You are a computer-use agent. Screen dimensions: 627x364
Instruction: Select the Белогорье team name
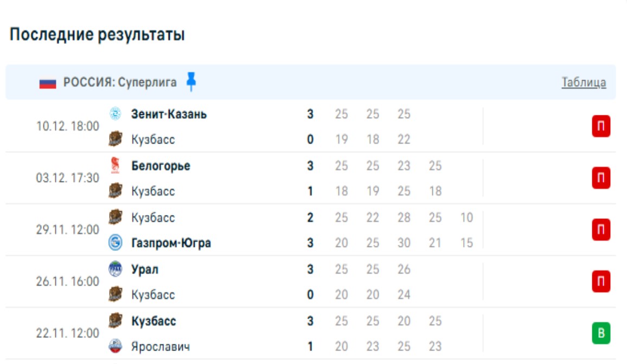coord(161,166)
